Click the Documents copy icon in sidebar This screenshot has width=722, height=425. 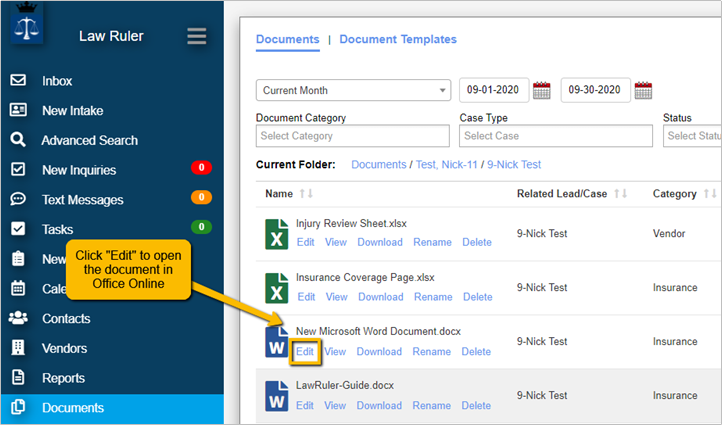pyautogui.click(x=18, y=407)
